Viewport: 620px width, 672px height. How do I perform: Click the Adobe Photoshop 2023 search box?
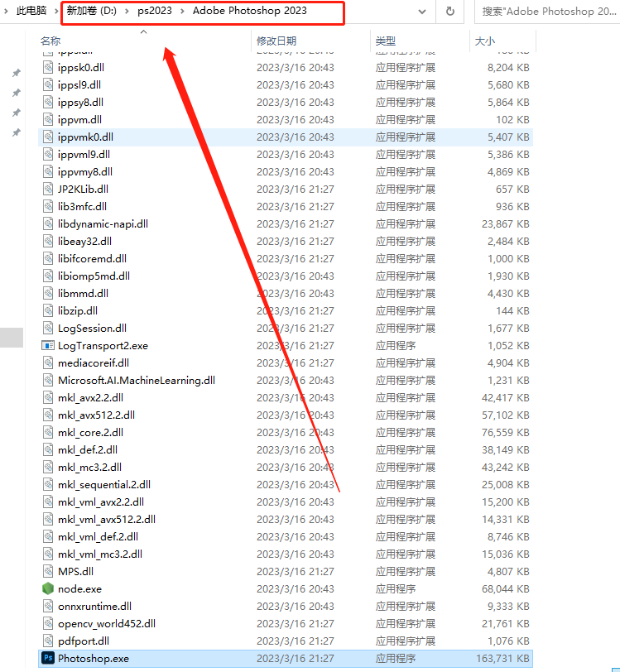548,12
